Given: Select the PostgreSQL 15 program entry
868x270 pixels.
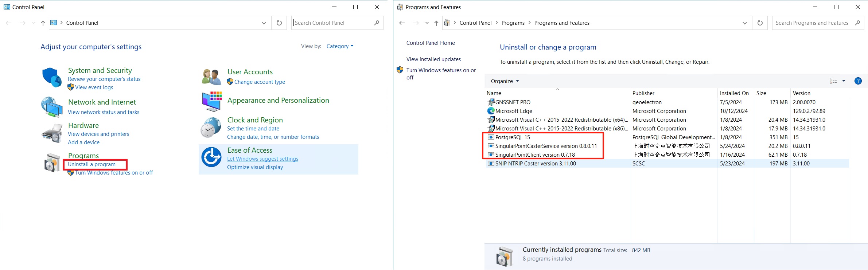Looking at the screenshot, I should [x=513, y=137].
